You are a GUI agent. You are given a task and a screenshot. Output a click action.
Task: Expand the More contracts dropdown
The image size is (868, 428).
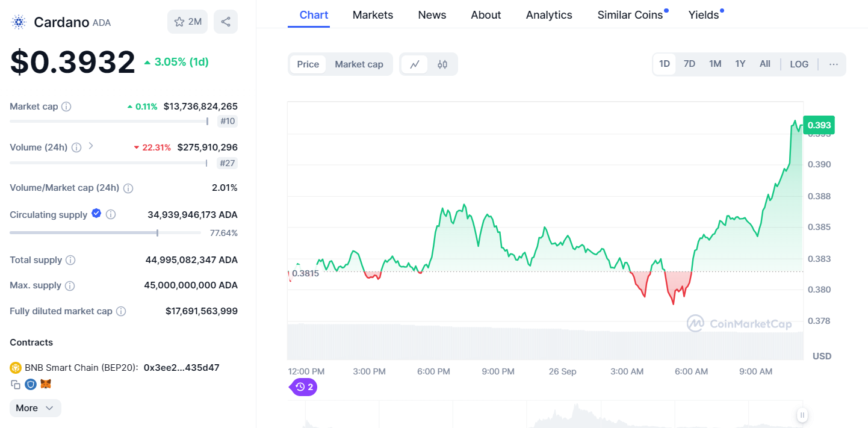tap(35, 408)
